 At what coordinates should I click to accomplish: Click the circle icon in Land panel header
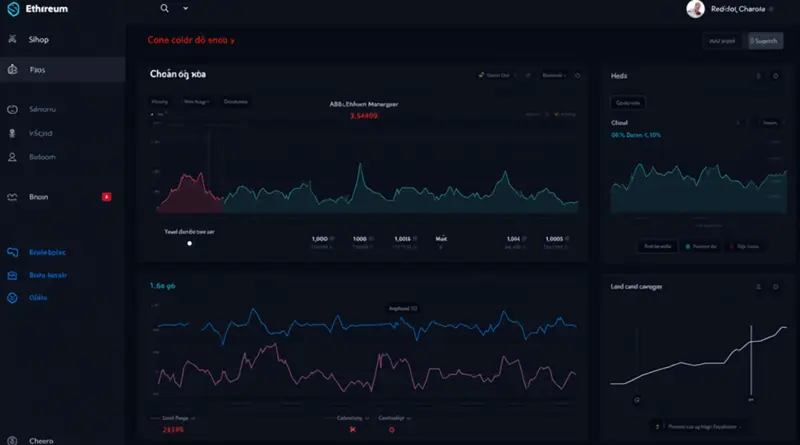tap(775, 287)
